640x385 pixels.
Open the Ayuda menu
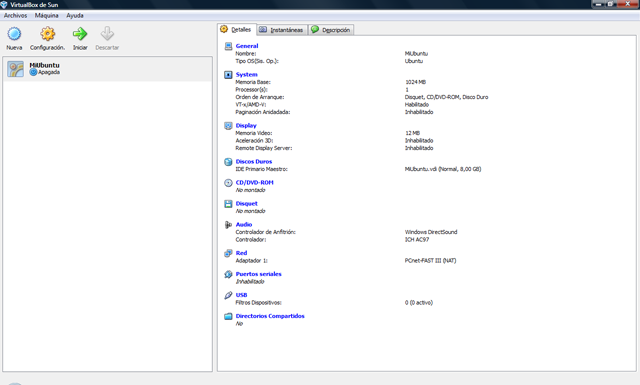tap(75, 16)
